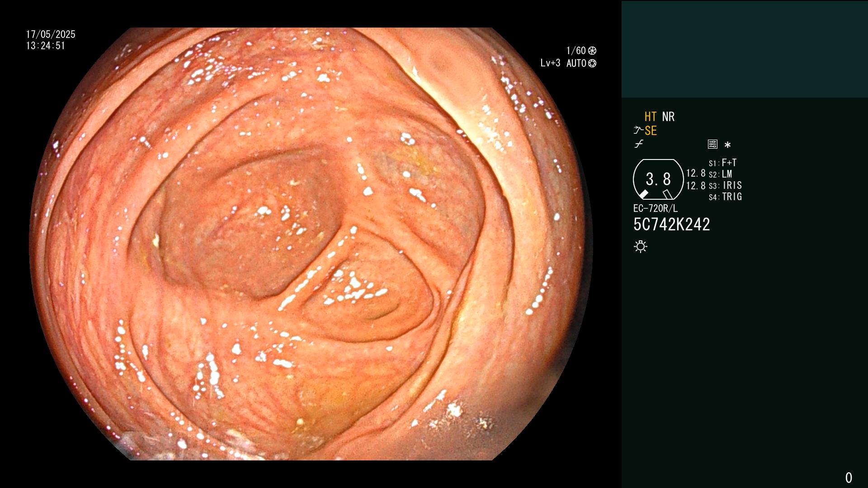Click the S2: LM switch assignment
868x488 pixels.
(721, 174)
